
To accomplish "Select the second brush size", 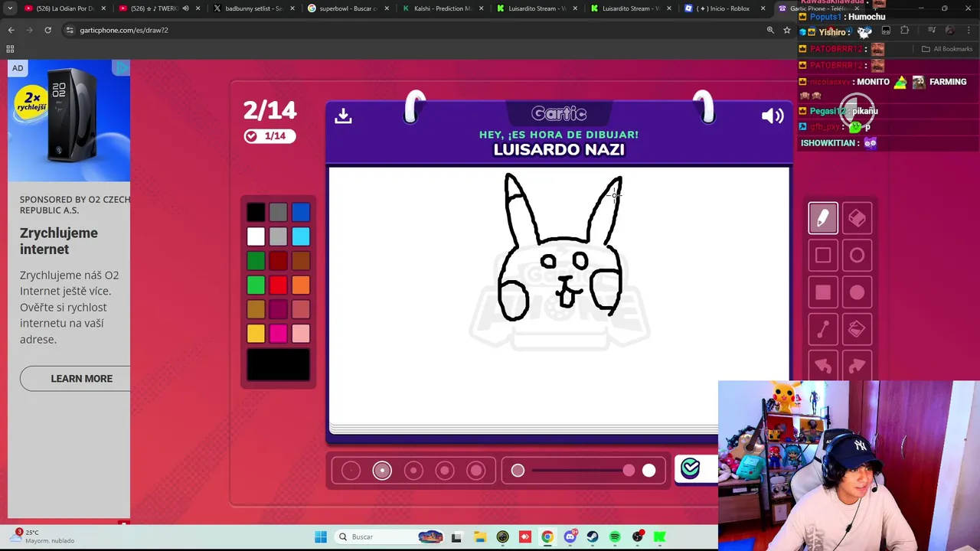I will tap(382, 471).
